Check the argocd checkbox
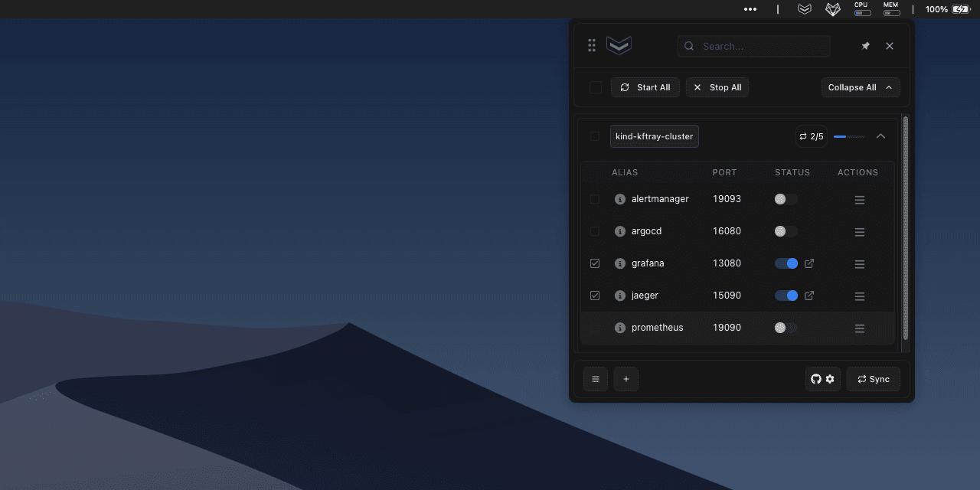 click(x=595, y=231)
